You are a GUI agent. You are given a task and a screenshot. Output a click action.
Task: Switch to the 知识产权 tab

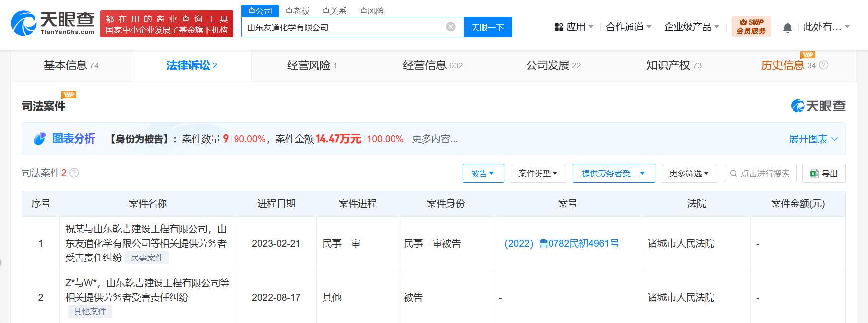click(674, 65)
